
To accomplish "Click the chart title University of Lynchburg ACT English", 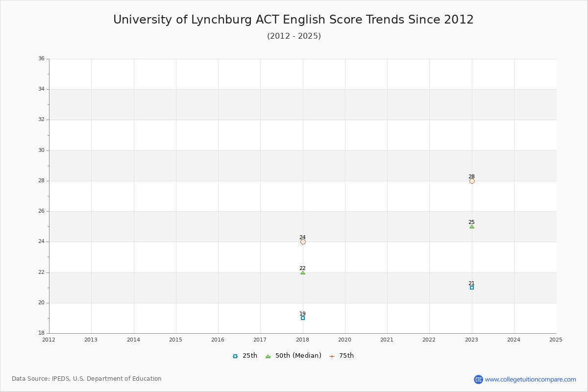I will click(x=294, y=20).
